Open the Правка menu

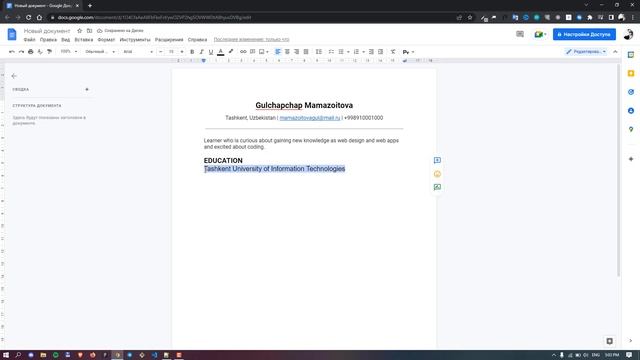tap(48, 40)
